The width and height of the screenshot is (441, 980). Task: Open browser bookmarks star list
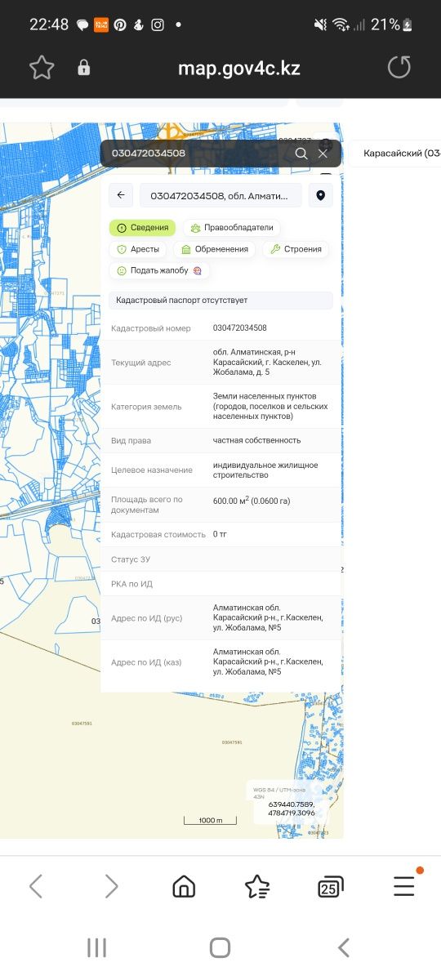(257, 886)
